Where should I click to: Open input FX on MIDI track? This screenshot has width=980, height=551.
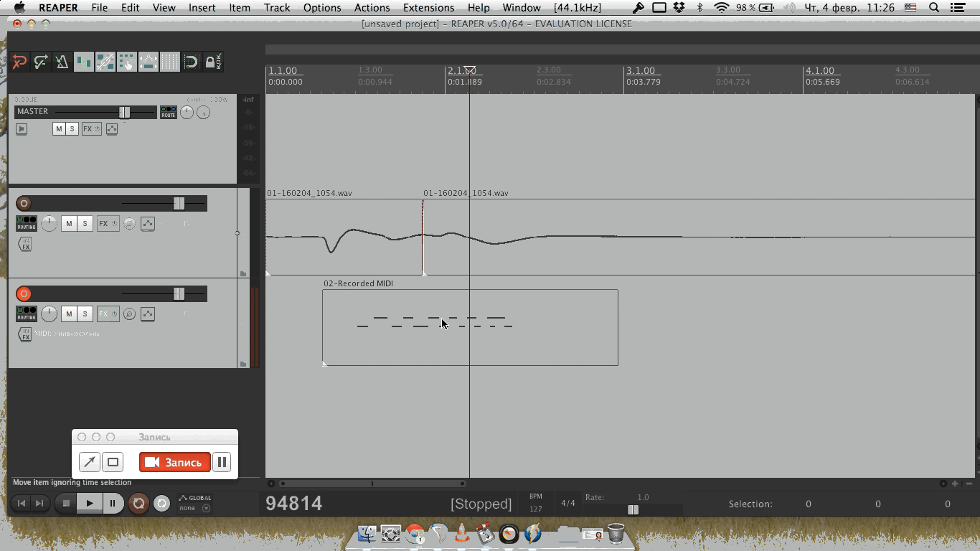(25, 335)
